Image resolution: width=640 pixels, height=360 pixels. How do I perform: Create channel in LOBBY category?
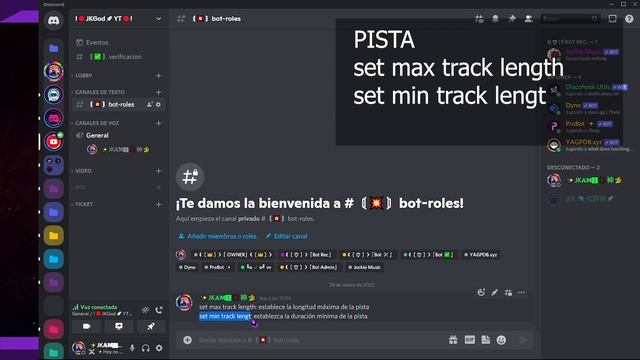[158, 76]
